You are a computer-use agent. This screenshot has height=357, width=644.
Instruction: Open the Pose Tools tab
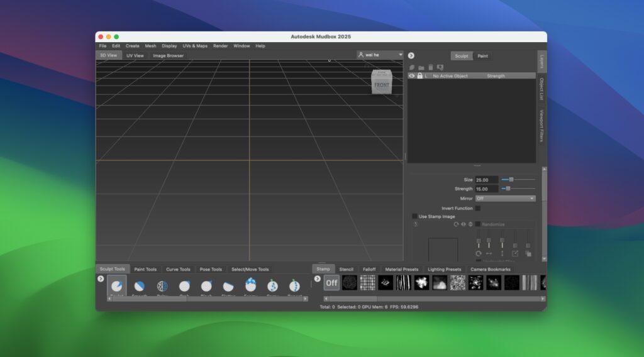pyautogui.click(x=211, y=269)
